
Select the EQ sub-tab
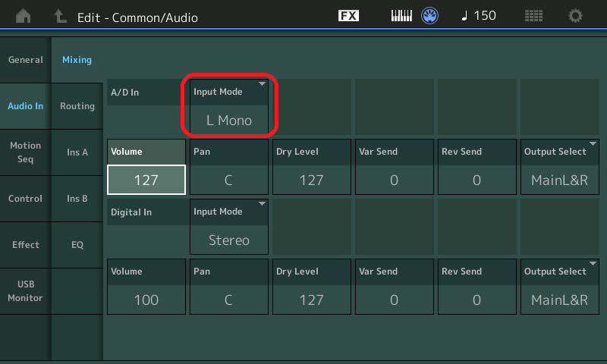tap(77, 245)
